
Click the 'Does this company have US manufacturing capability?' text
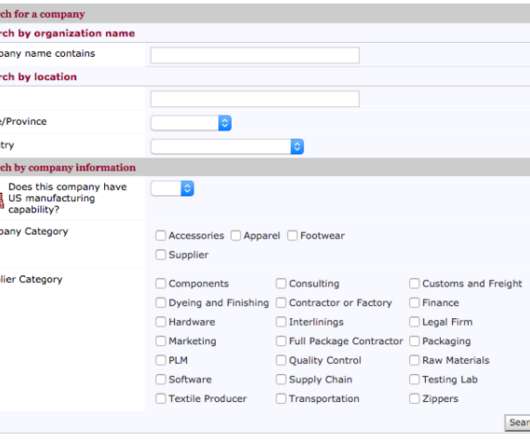68,198
